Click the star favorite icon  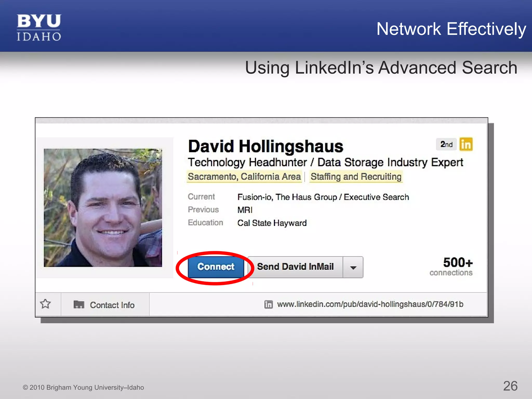pos(45,304)
